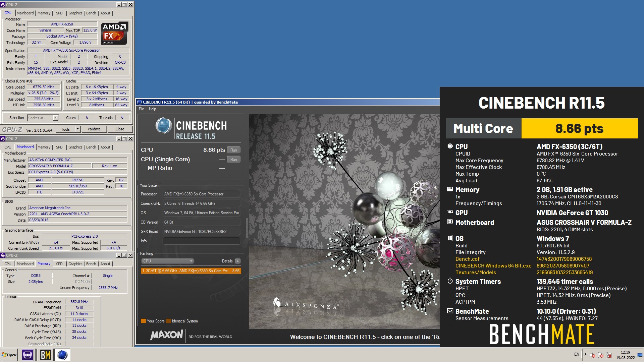Click the Windows OS icon in BenchMate panel
Screen dimensions: 644x362
click(450, 238)
